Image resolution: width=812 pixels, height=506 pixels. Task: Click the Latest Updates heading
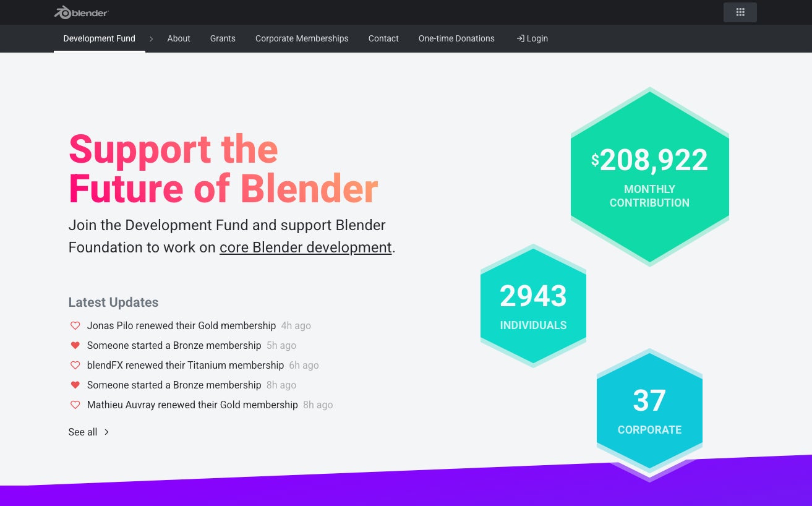tap(113, 302)
